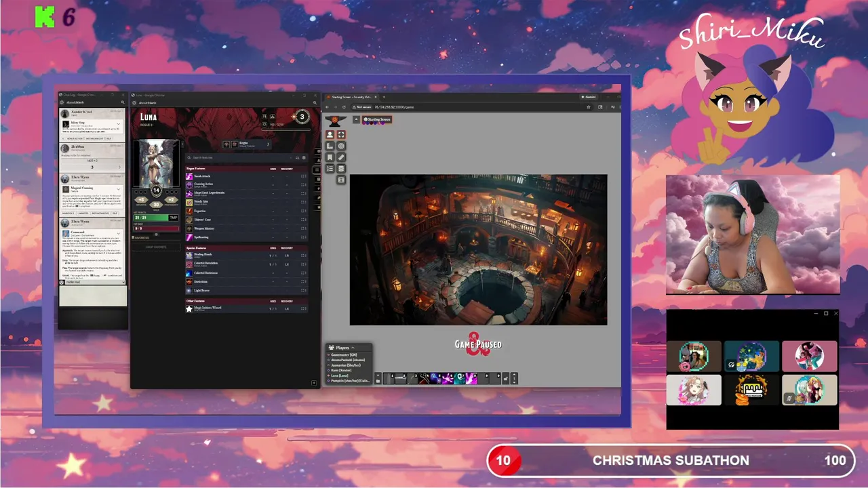
Task: Click the Christmas Subathon progress bar
Action: click(671, 461)
